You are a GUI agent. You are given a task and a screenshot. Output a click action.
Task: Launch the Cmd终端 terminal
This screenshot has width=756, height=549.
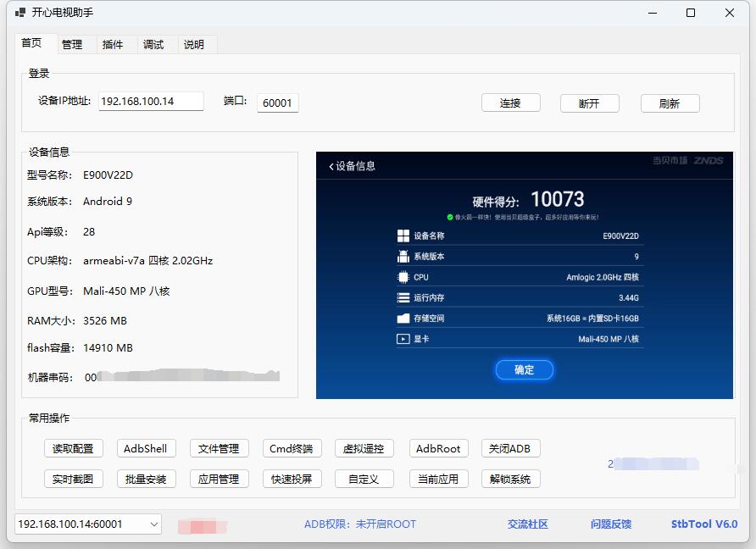click(292, 448)
